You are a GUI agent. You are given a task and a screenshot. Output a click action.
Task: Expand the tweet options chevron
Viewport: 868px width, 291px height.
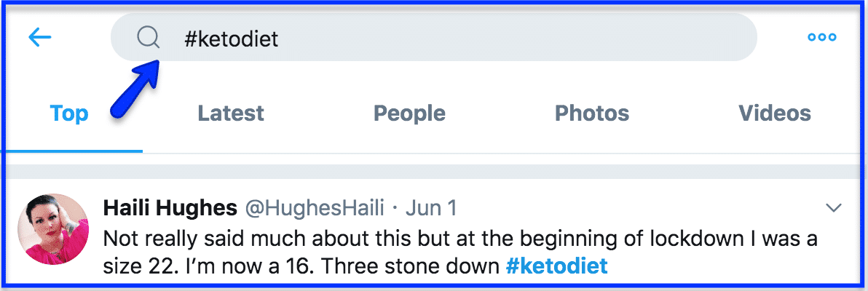(833, 208)
